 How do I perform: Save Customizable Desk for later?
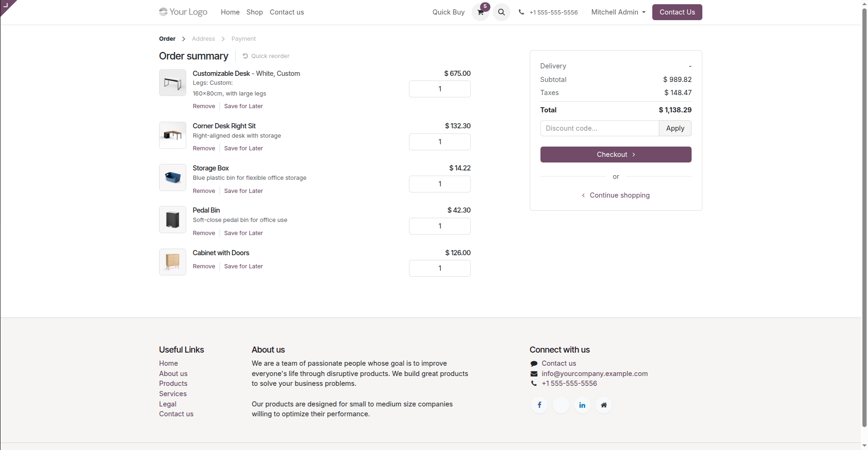pos(243,106)
